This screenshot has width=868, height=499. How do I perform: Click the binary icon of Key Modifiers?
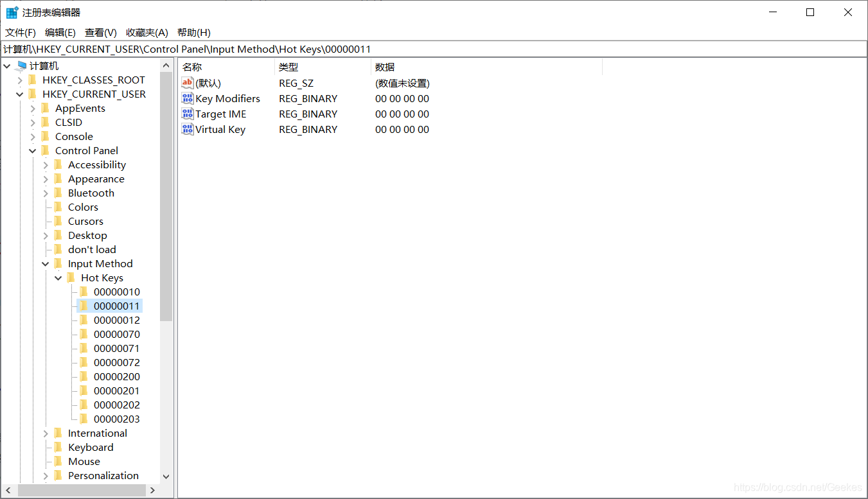(188, 98)
